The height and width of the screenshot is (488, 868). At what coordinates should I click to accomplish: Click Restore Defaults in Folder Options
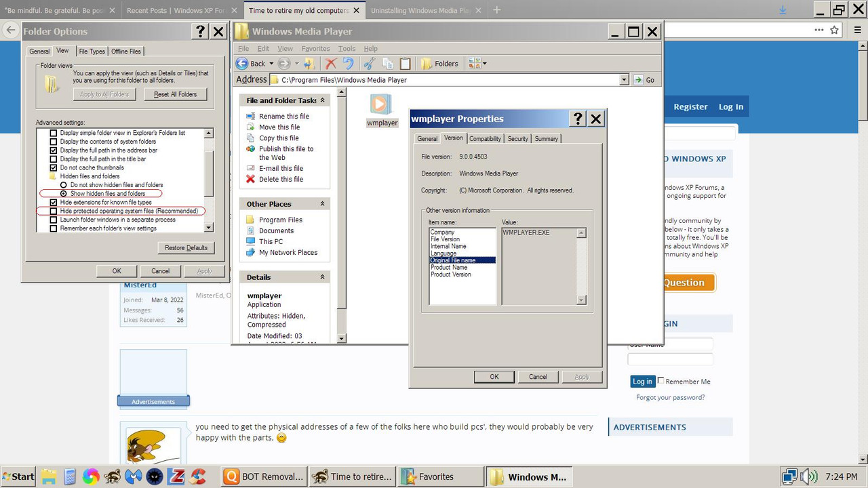coord(186,247)
